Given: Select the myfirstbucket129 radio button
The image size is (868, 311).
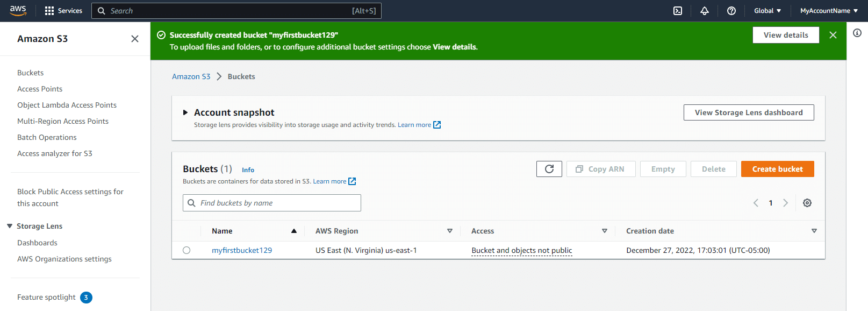Looking at the screenshot, I should coord(186,250).
